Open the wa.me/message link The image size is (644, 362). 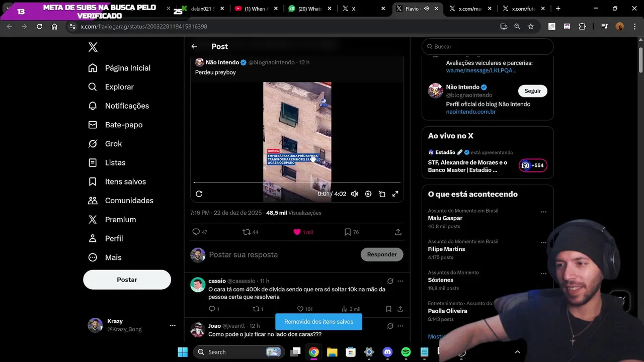click(x=481, y=70)
